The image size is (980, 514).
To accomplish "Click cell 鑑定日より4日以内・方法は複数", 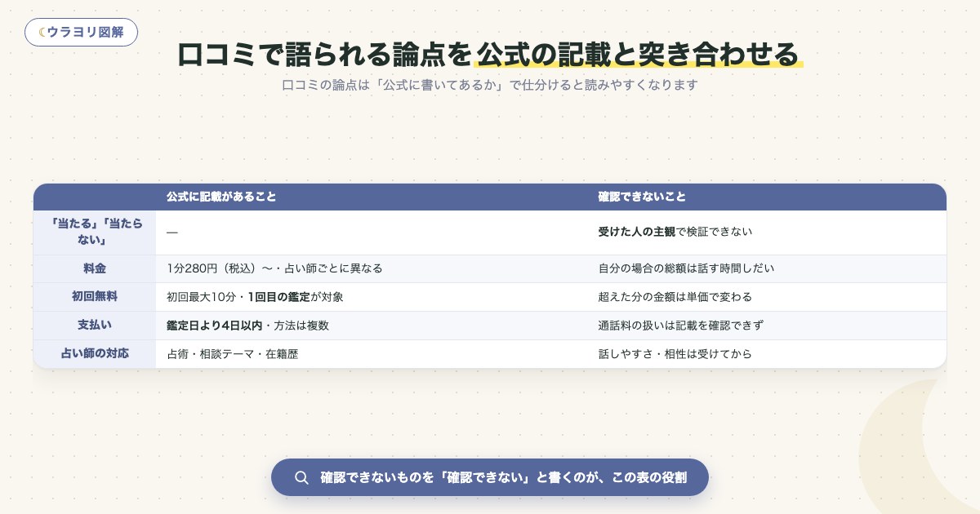I will pyautogui.click(x=247, y=326).
